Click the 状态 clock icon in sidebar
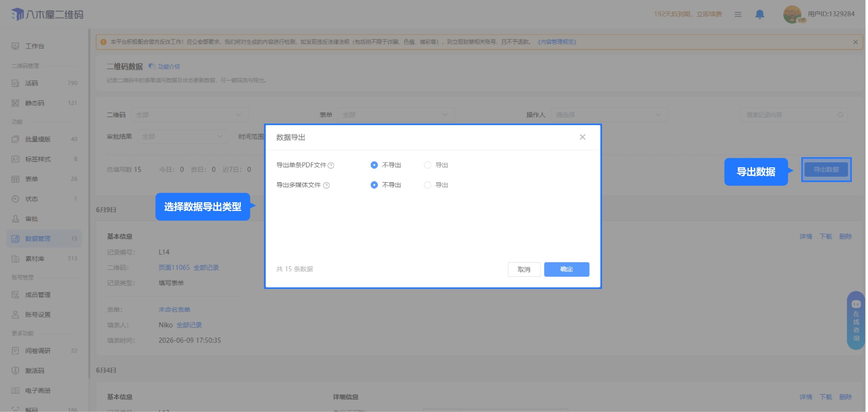Viewport: 868px width, 412px height. click(15, 199)
